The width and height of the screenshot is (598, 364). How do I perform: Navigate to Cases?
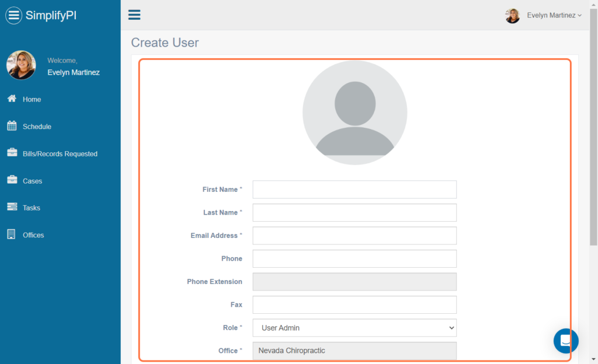coord(33,181)
